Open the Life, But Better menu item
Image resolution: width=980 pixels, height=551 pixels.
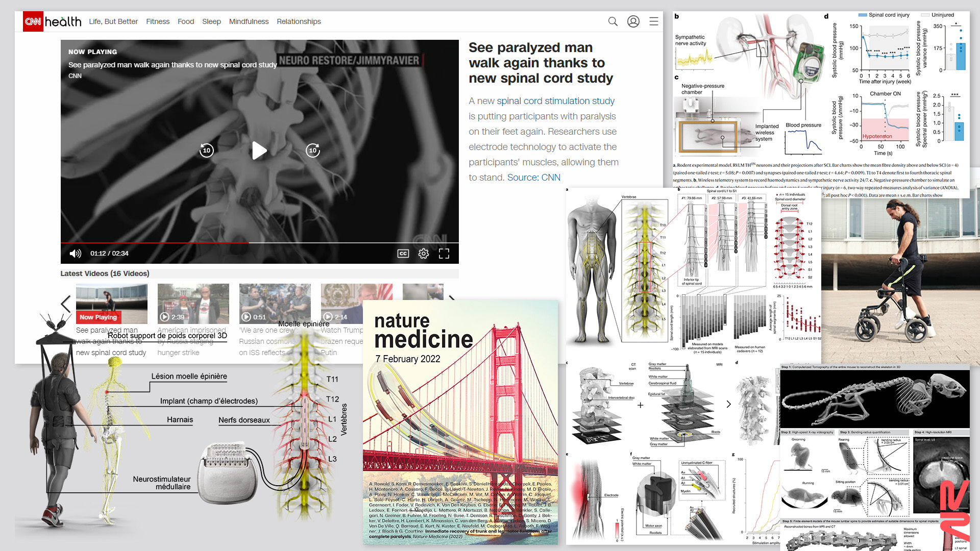113,21
